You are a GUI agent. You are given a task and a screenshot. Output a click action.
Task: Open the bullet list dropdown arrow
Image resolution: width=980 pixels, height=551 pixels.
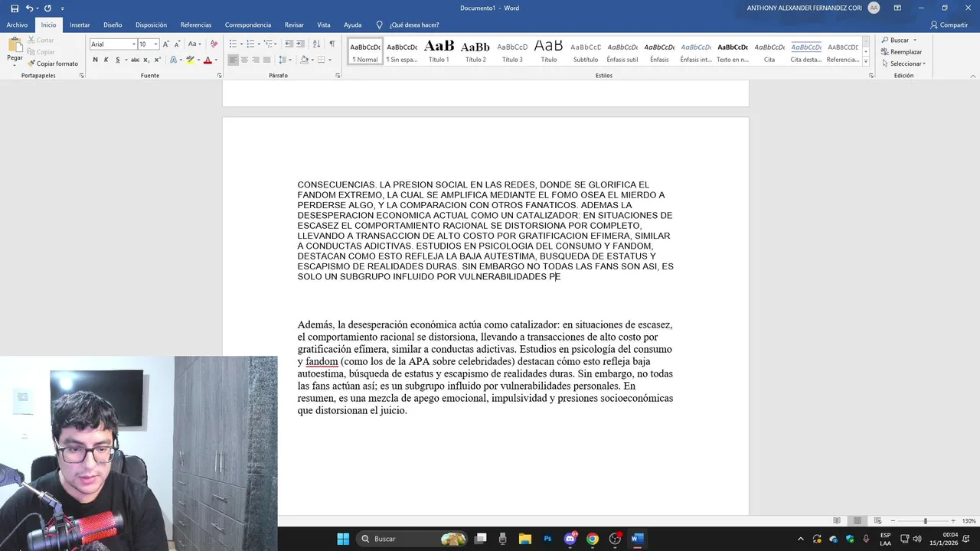coord(241,44)
